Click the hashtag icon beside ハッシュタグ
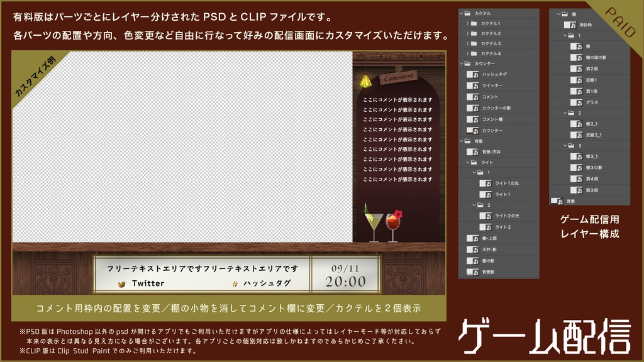 (235, 283)
